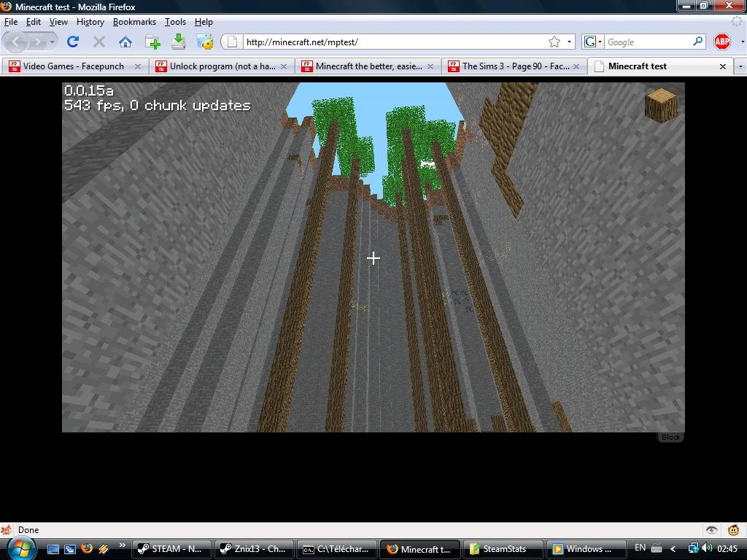
Task: Open the Help menu
Action: (x=204, y=22)
